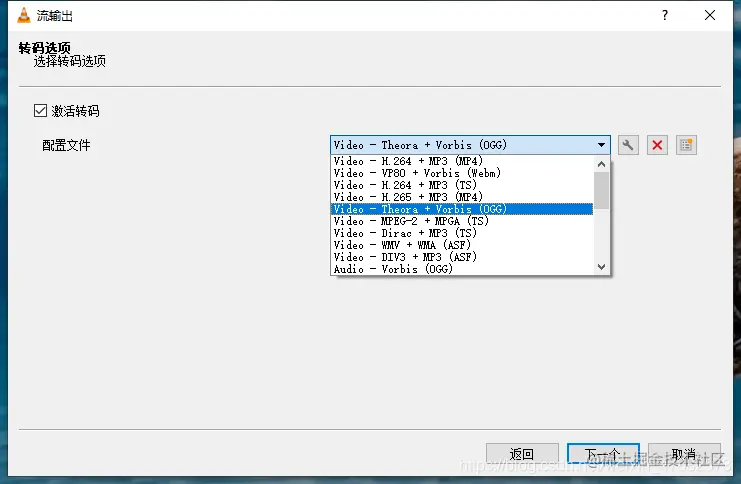Cancel with the 取消 button
The width and height of the screenshot is (741, 484).
click(684, 454)
